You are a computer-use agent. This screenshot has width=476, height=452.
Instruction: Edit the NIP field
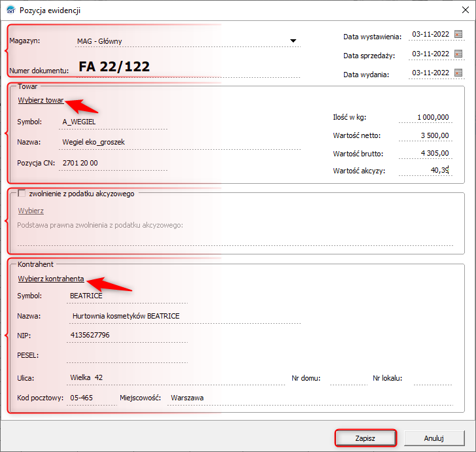(x=127, y=336)
